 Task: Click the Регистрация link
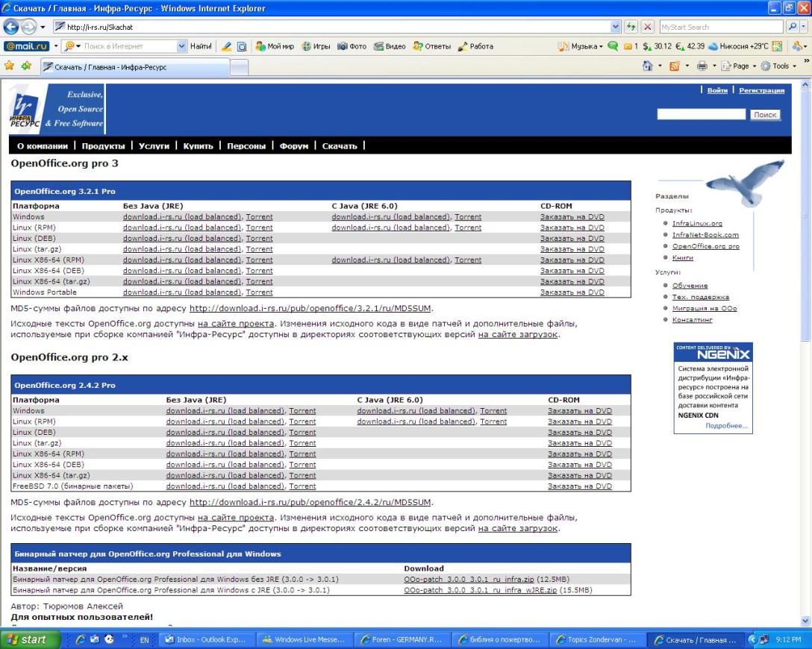[761, 90]
